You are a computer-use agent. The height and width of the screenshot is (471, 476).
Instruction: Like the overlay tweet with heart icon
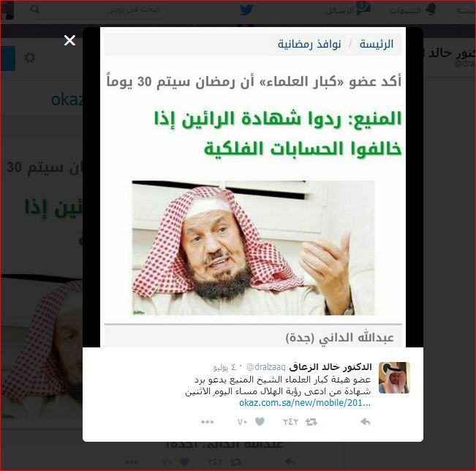[260, 422]
